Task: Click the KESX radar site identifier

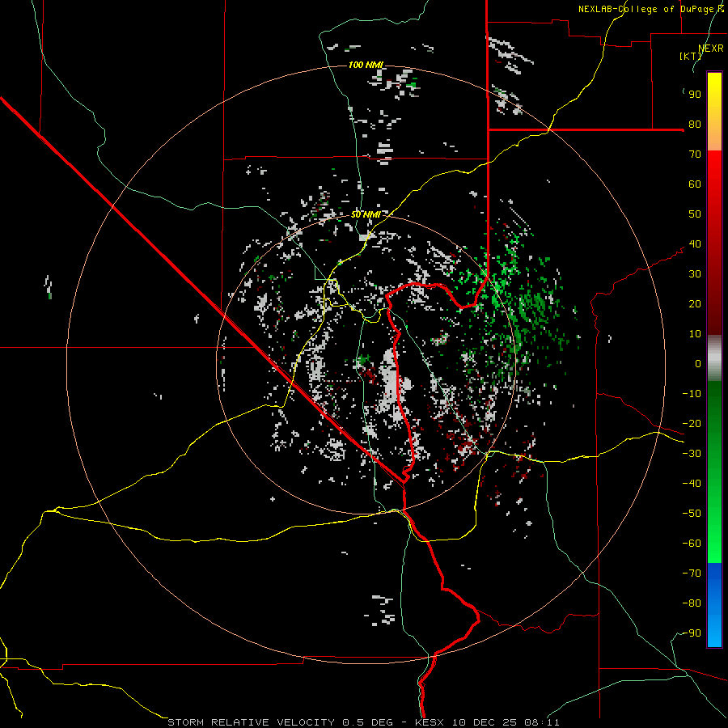Action: point(430,722)
